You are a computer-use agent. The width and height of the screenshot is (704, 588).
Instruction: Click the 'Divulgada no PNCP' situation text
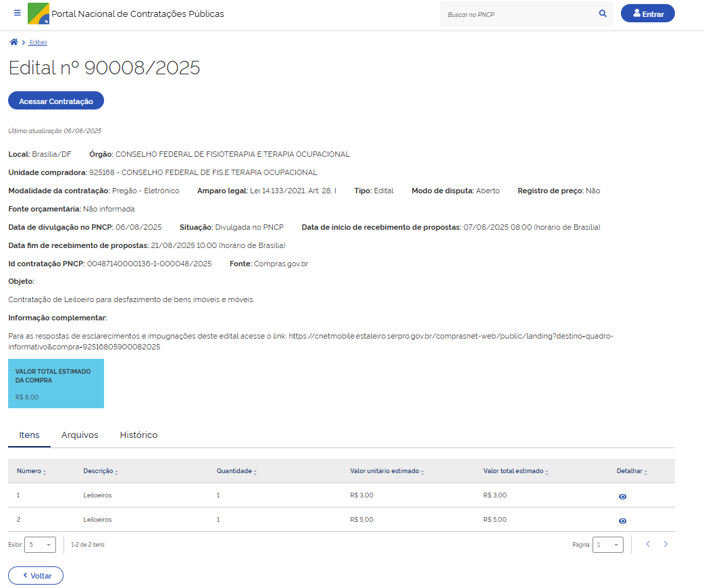[x=249, y=227]
